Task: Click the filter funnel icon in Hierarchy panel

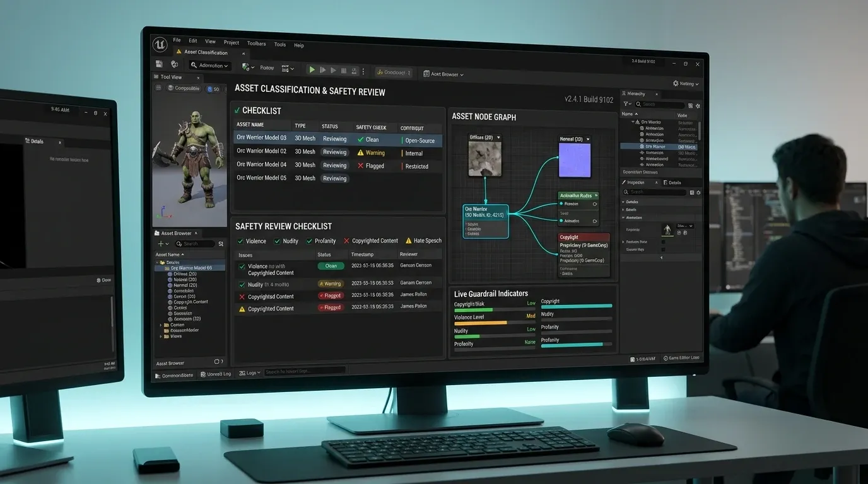Action: pos(626,104)
